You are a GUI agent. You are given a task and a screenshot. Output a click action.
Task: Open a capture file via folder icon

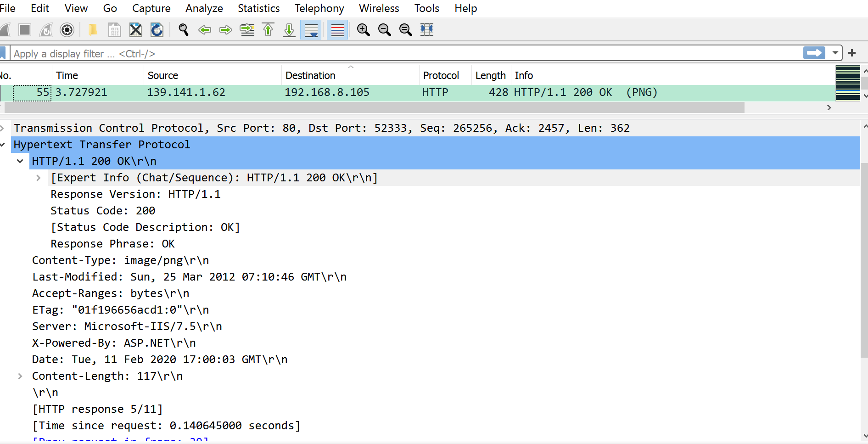93,30
